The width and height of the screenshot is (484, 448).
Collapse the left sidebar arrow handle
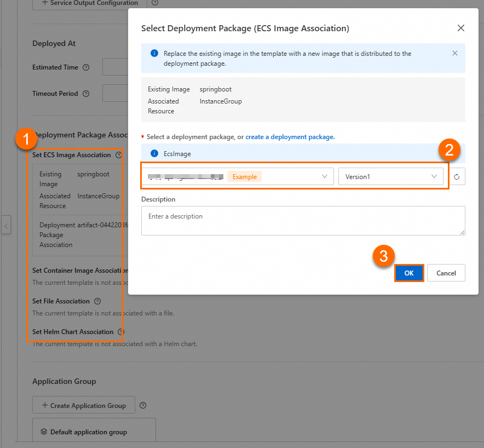(x=6, y=225)
